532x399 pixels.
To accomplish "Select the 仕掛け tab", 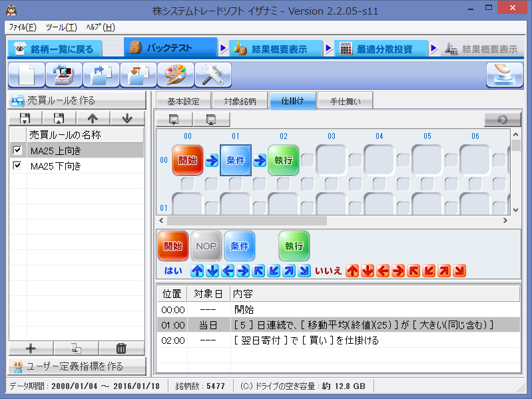I will (293, 100).
